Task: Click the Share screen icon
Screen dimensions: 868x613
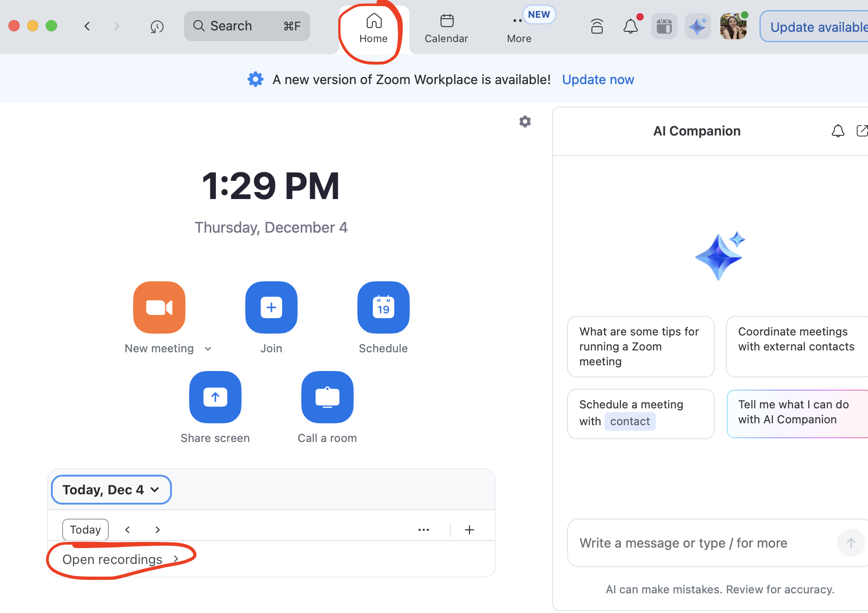Action: click(x=215, y=397)
